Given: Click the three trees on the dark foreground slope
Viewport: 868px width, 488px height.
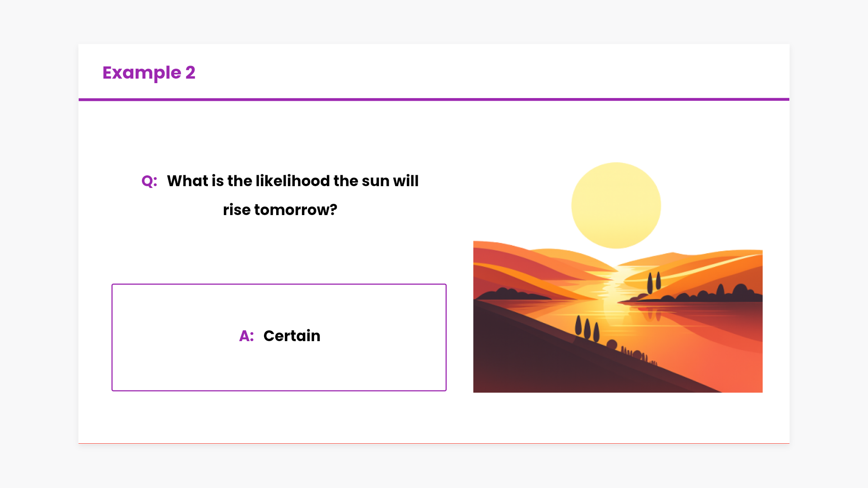Looking at the screenshot, I should pos(587,328).
